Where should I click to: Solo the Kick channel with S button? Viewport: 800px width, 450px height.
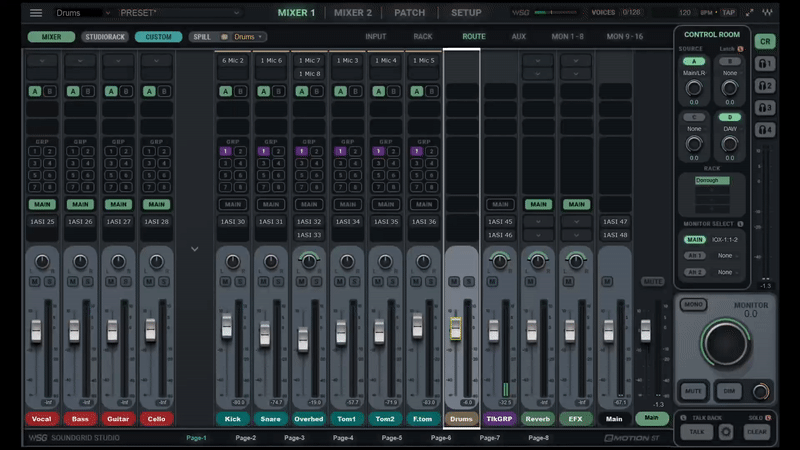point(239,282)
